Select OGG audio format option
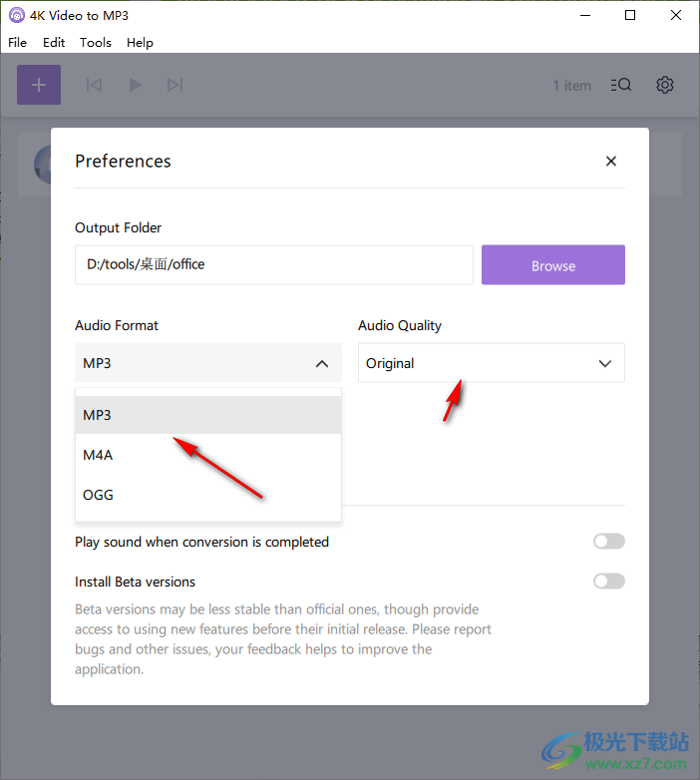The width and height of the screenshot is (700, 780). [208, 495]
